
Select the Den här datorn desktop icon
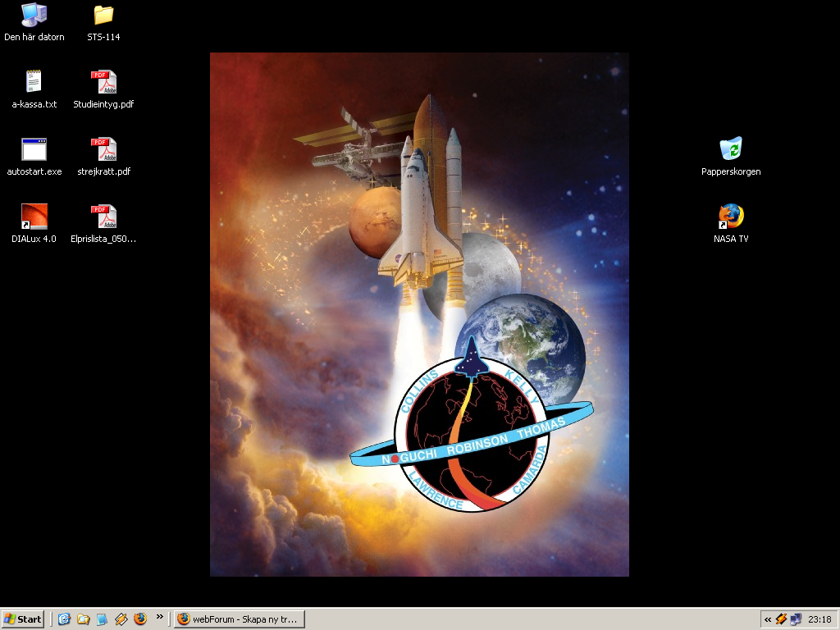(x=34, y=22)
